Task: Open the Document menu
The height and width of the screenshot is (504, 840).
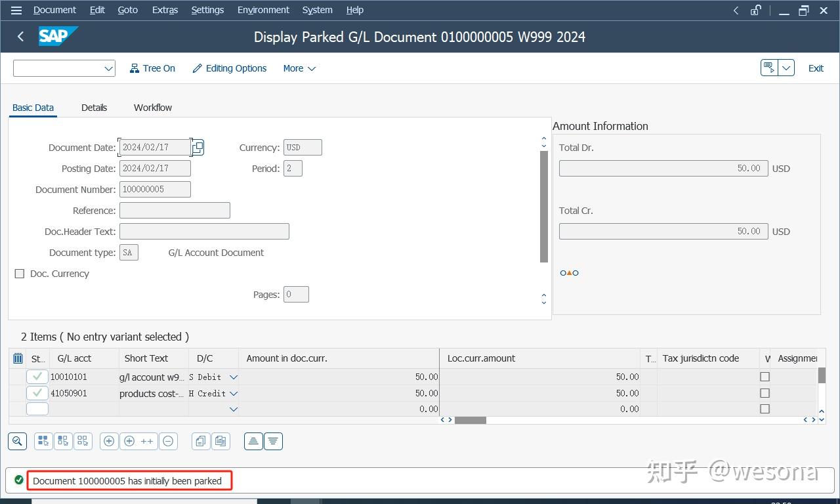Action: click(54, 10)
